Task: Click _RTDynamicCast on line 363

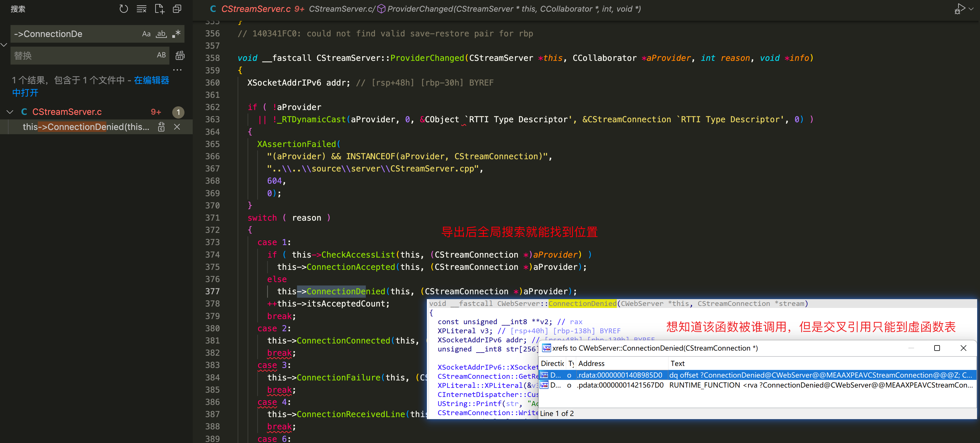Action: tap(311, 119)
